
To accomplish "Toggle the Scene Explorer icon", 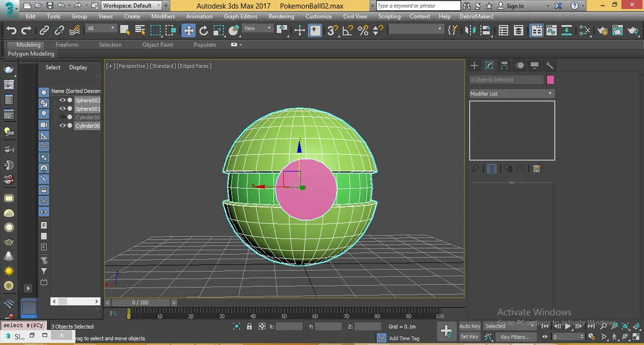I will coord(503,31).
